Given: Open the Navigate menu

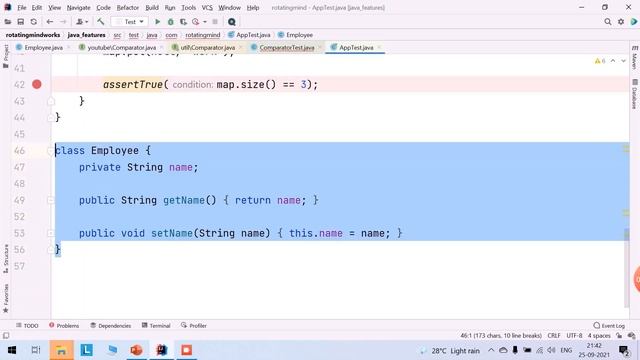Looking at the screenshot, I should tap(78, 7).
